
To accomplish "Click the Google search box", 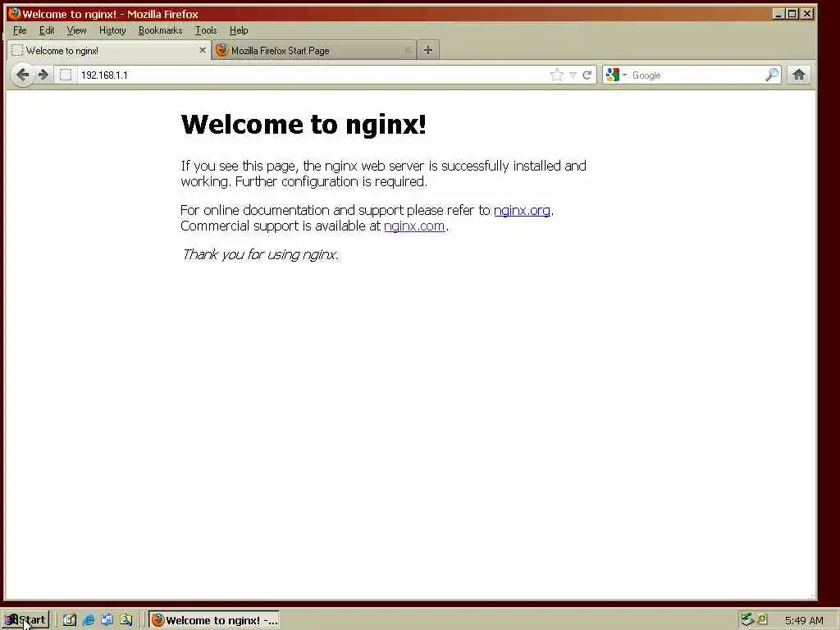I will (x=696, y=75).
